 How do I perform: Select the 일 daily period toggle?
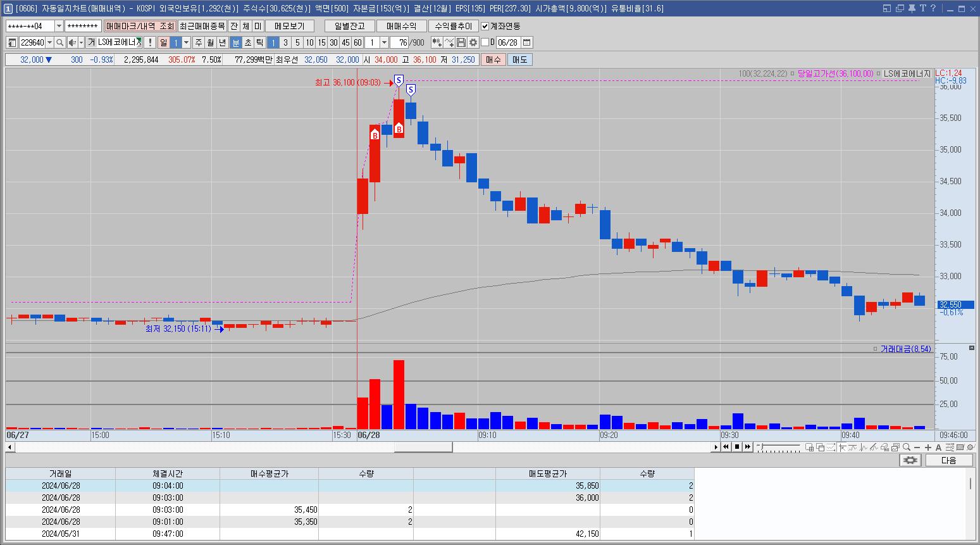[164, 42]
